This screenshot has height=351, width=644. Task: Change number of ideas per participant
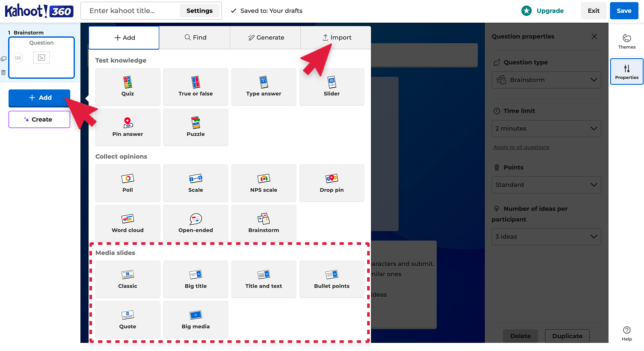(x=546, y=237)
